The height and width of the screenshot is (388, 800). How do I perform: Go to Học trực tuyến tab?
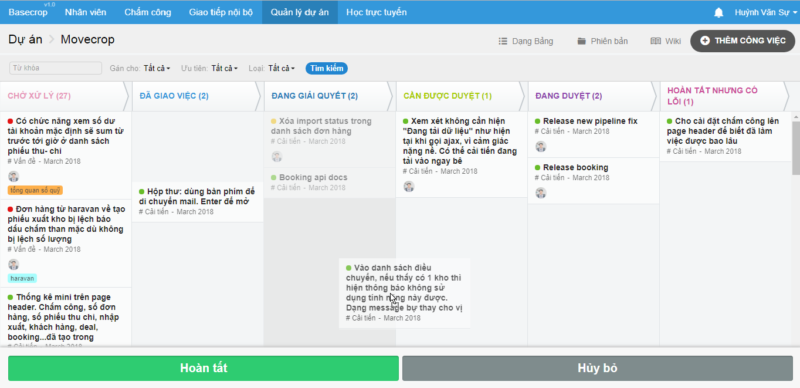pyautogui.click(x=377, y=12)
